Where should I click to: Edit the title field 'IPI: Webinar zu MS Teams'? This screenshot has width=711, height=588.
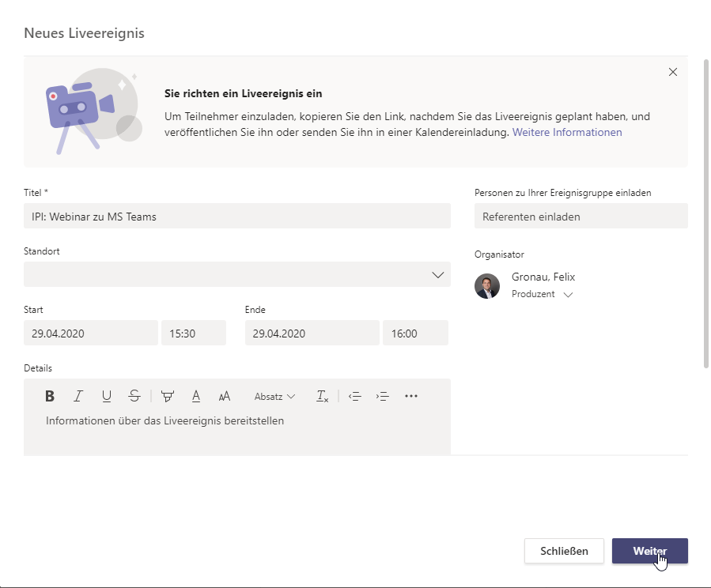pos(237,216)
